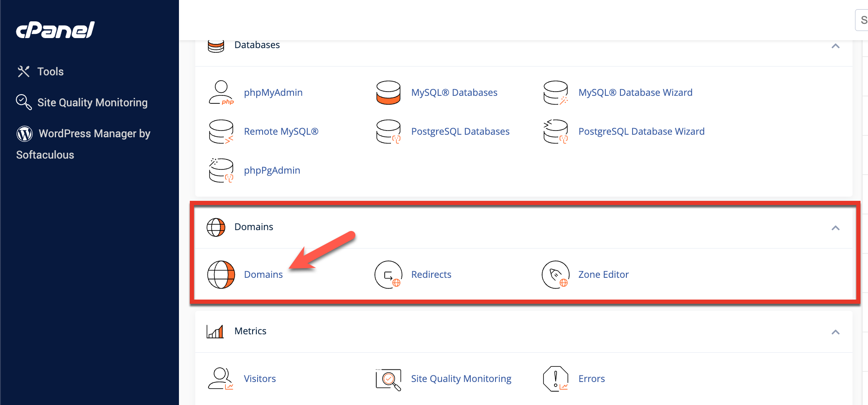Viewport: 868px width, 405px height.
Task: Click the large Domains globe icon
Action: pyautogui.click(x=221, y=274)
